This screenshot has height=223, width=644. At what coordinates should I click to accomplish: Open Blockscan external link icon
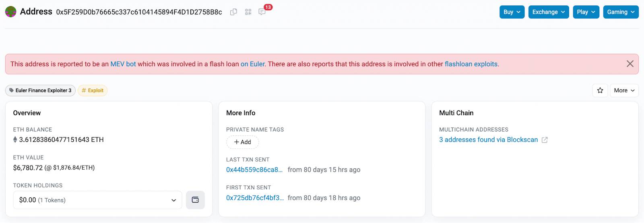pyautogui.click(x=545, y=140)
